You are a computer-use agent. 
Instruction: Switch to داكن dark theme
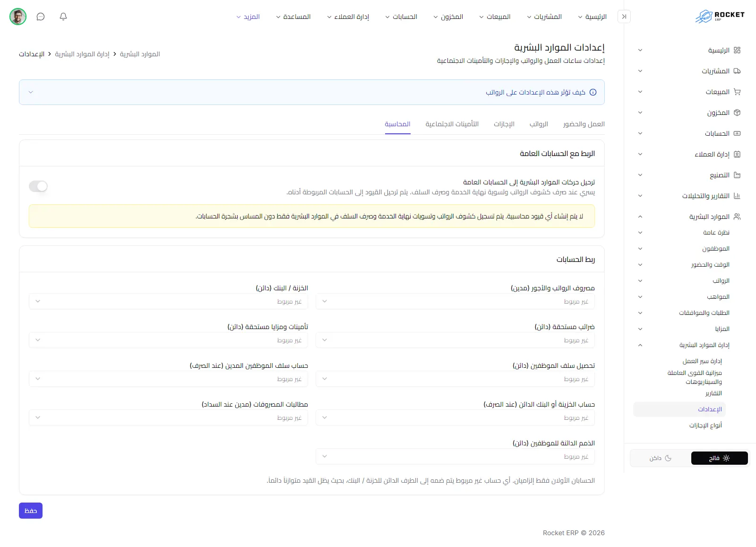[x=661, y=458]
